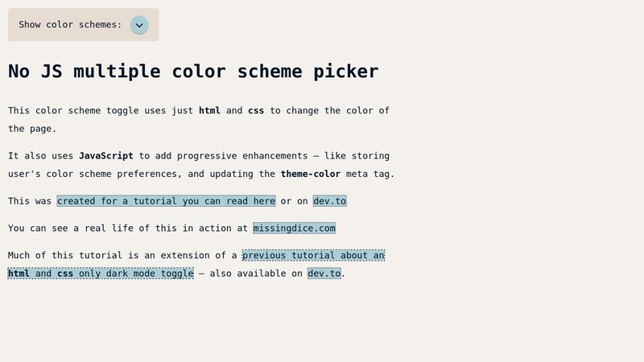Open the dev.to link following "or on"
This screenshot has width=644, height=362.
[x=329, y=201]
